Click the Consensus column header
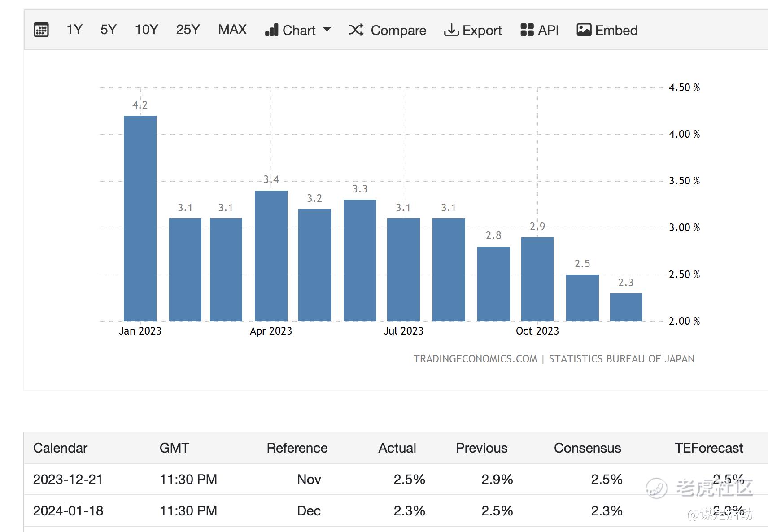The image size is (768, 532). 587,448
